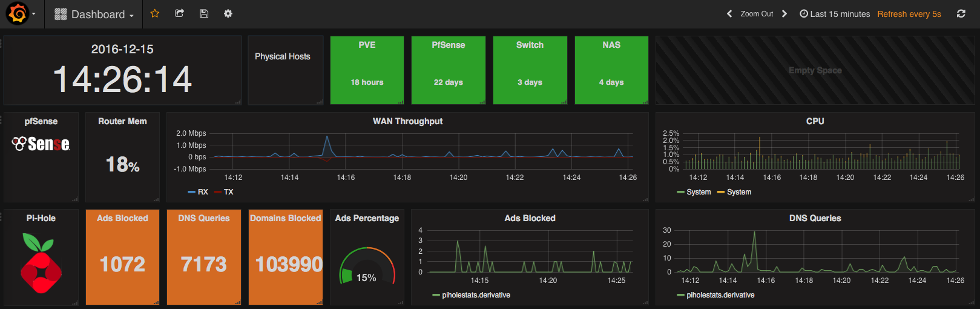The image size is (980, 309).
Task: Click the 15% ads percentage gauge
Action: (367, 267)
